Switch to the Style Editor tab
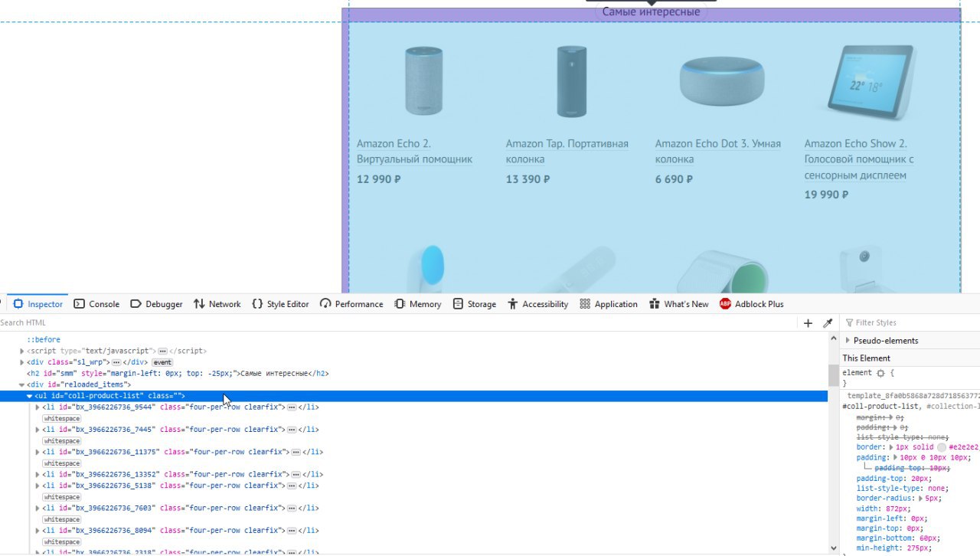 pos(280,304)
